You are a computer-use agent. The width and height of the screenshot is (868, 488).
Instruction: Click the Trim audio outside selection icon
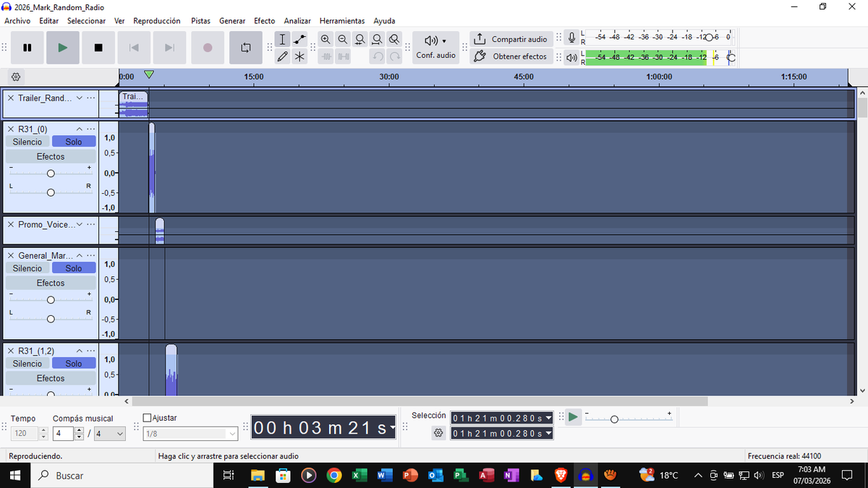325,56
